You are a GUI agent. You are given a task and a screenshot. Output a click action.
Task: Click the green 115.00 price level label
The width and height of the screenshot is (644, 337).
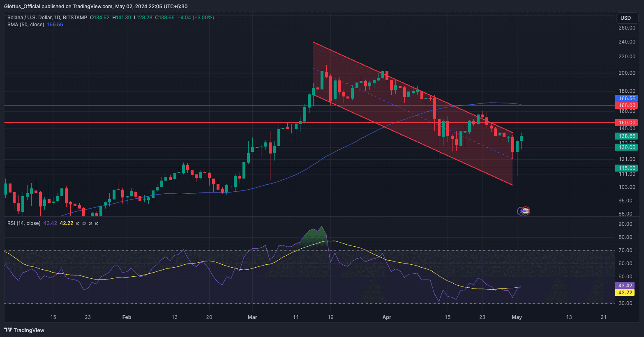tap(626, 168)
